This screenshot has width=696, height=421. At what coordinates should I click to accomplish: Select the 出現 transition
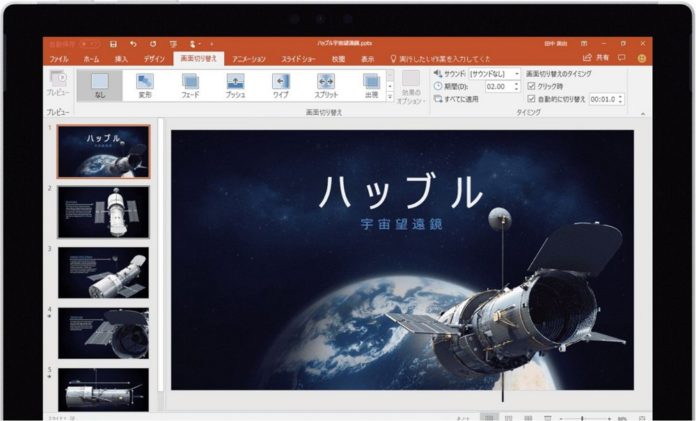point(372,86)
